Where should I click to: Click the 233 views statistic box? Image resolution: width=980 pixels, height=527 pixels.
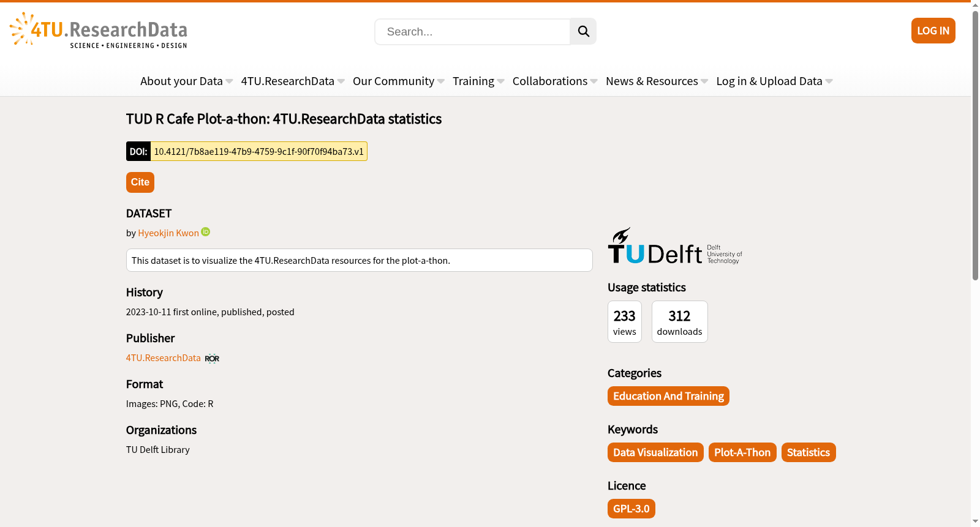tap(625, 321)
